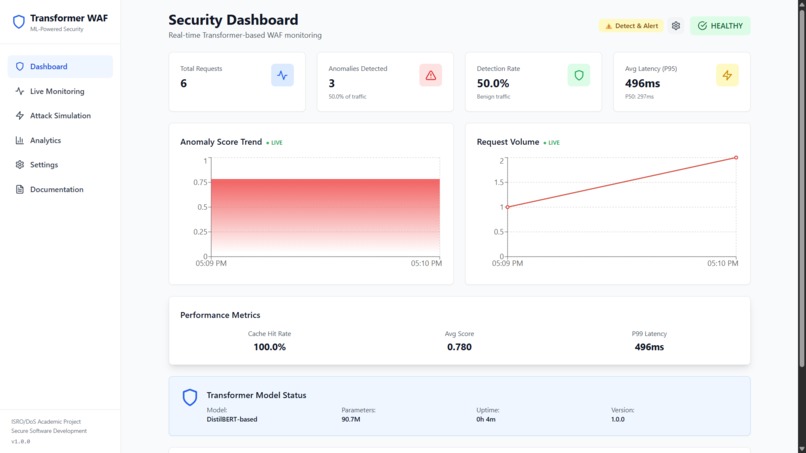Click the Detection Rate value 50.0%
806x453 pixels.
(493, 83)
